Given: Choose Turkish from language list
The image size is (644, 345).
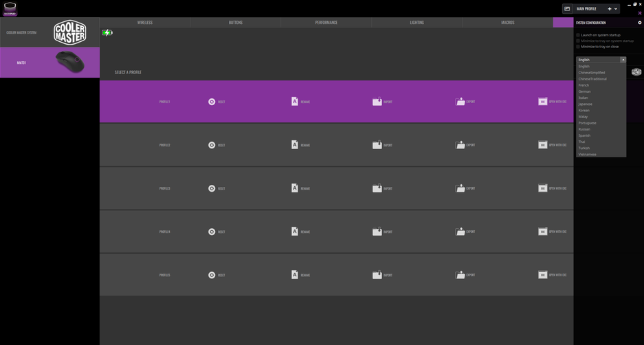Looking at the screenshot, I should coord(601,148).
